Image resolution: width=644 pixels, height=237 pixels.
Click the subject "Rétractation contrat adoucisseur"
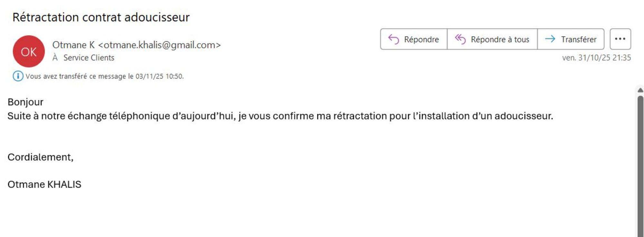coord(101,17)
